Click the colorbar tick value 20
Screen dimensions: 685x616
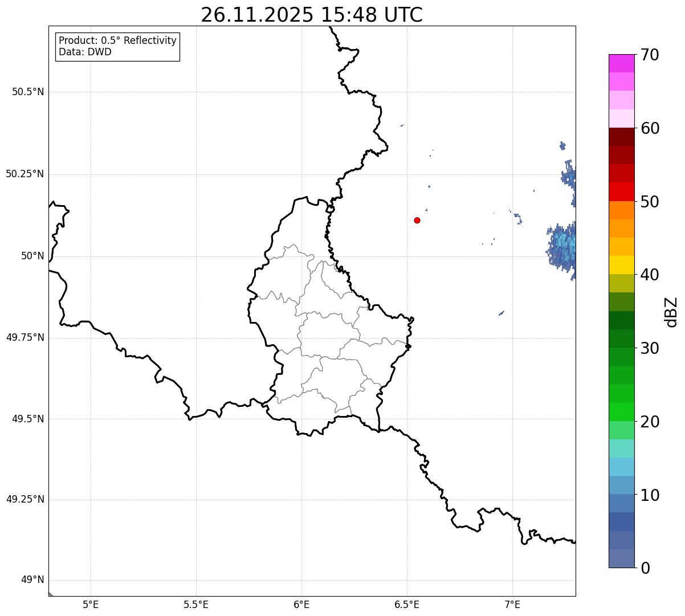650,422
